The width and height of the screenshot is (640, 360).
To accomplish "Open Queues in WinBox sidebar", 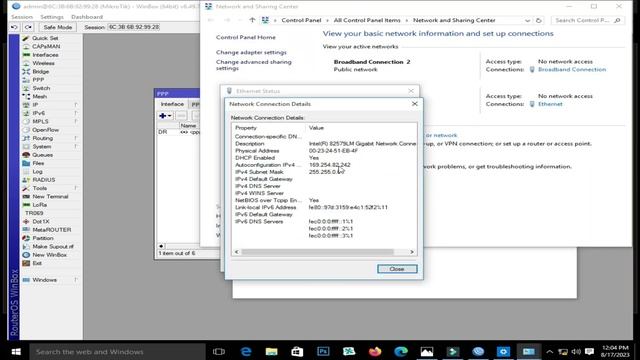I will [x=42, y=155].
